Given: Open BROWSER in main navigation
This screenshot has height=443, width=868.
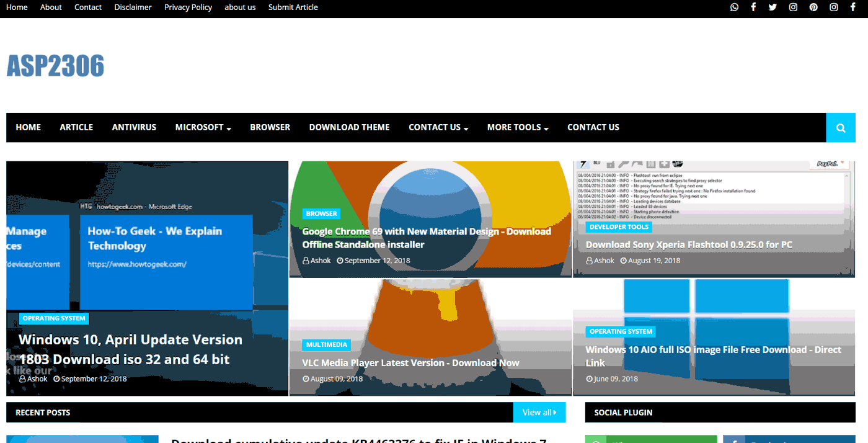Looking at the screenshot, I should (x=270, y=127).
